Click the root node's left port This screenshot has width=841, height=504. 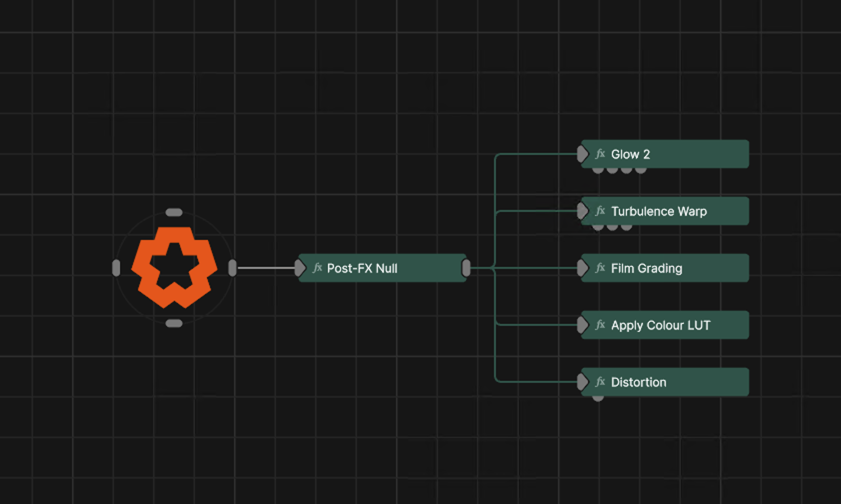coord(116,268)
